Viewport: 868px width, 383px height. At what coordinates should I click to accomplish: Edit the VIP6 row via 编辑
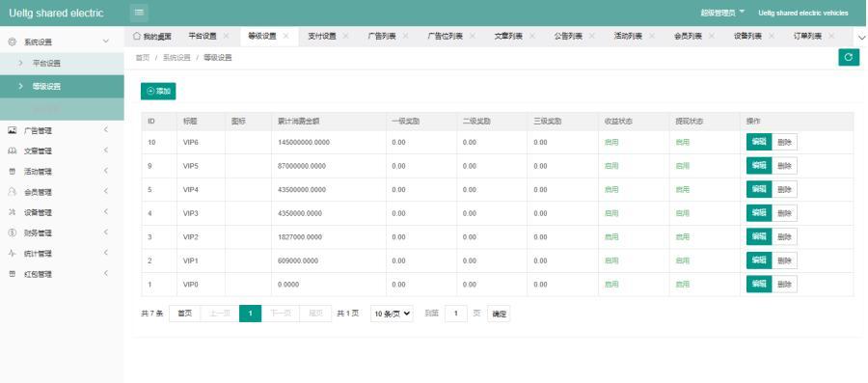click(x=759, y=142)
